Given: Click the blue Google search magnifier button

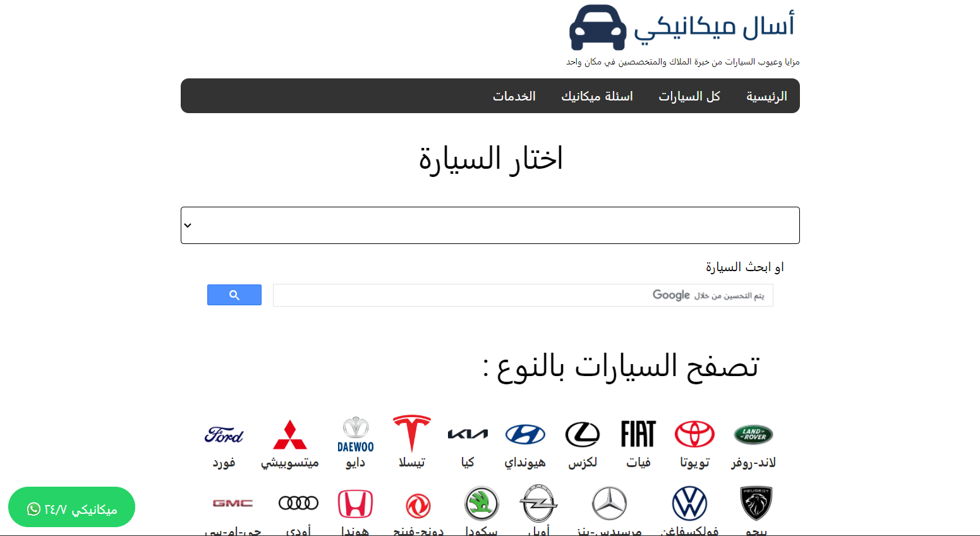Looking at the screenshot, I should [234, 295].
